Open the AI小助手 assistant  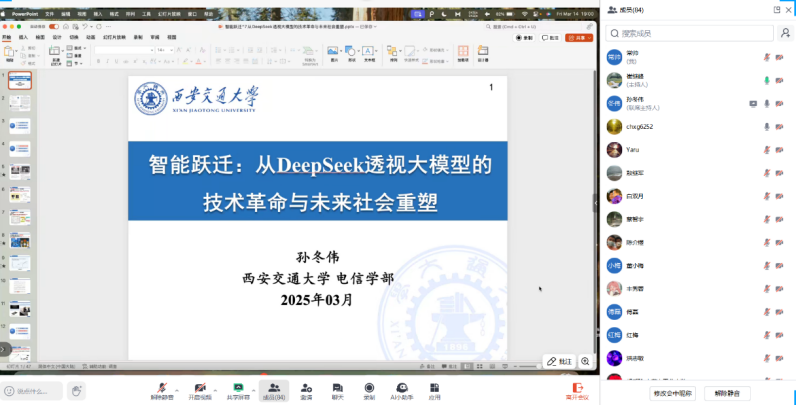[x=402, y=387]
